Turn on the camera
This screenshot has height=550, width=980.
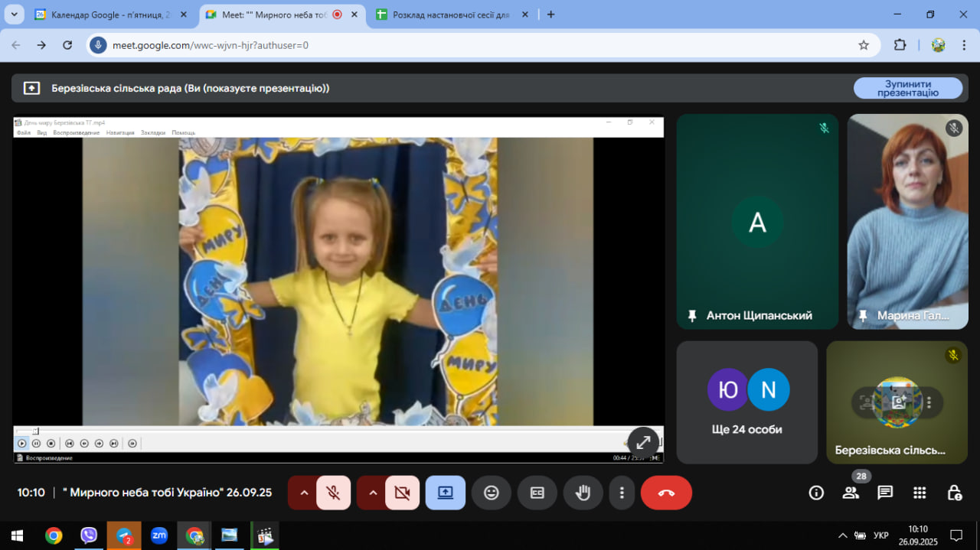(x=402, y=493)
